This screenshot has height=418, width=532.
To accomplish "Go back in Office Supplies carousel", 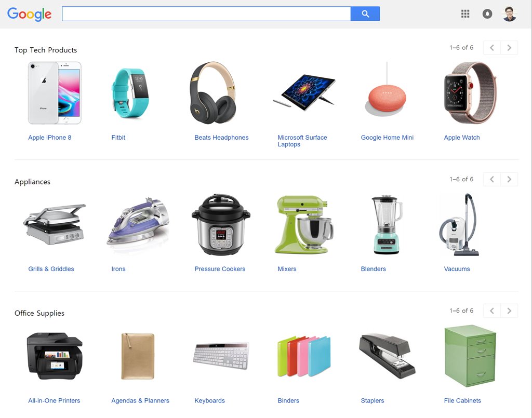I will tap(492, 311).
